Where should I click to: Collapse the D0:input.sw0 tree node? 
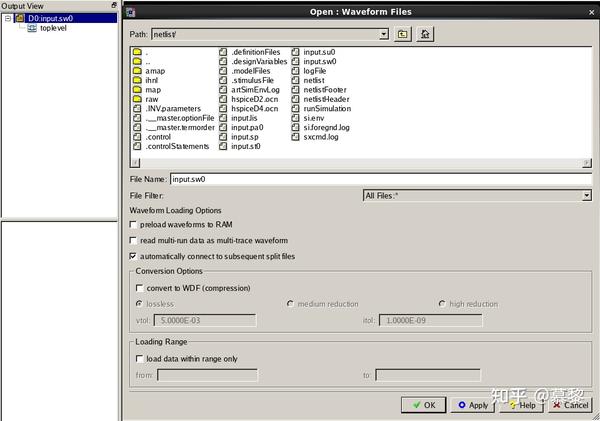coord(8,18)
